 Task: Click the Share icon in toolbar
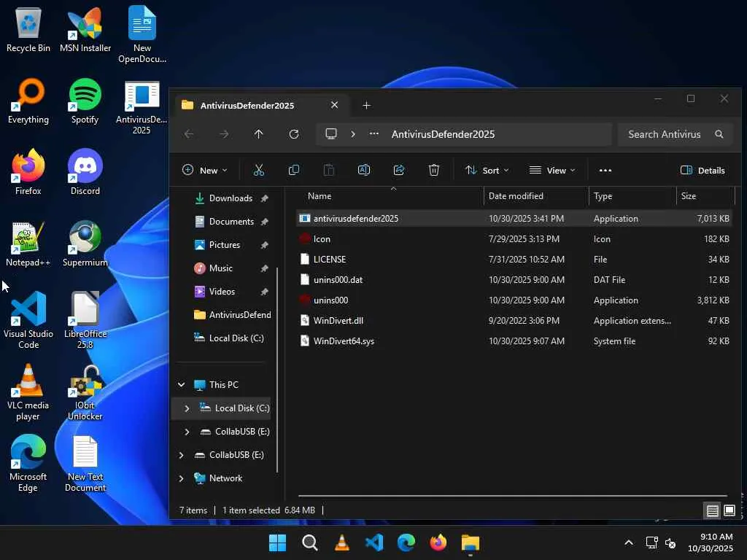click(399, 170)
